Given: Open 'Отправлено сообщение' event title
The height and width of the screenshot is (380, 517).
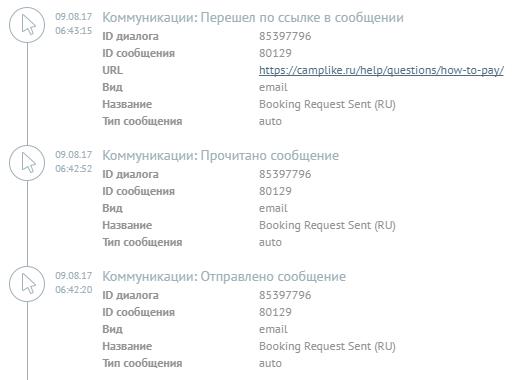Looking at the screenshot, I should click(224, 277).
